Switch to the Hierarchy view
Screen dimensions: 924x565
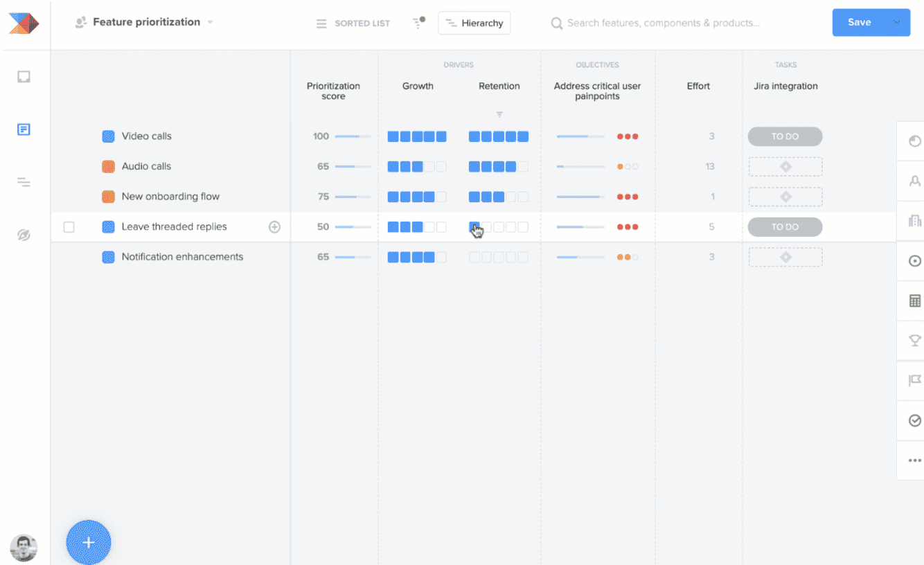coord(474,22)
